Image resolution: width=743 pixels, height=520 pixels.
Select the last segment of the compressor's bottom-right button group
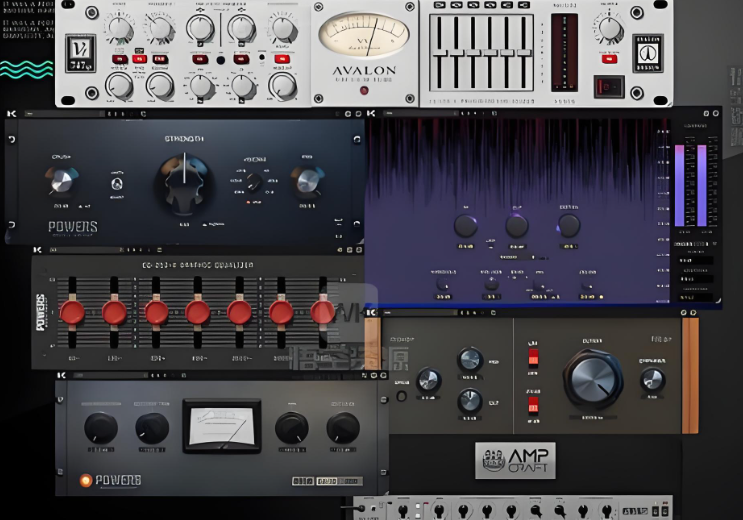tap(352, 481)
